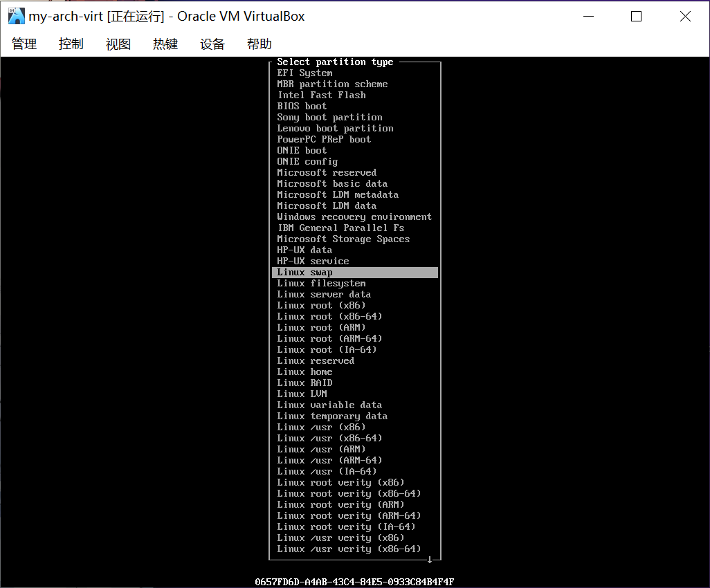Select the Linux home partition type
The width and height of the screenshot is (710, 588).
tap(304, 371)
